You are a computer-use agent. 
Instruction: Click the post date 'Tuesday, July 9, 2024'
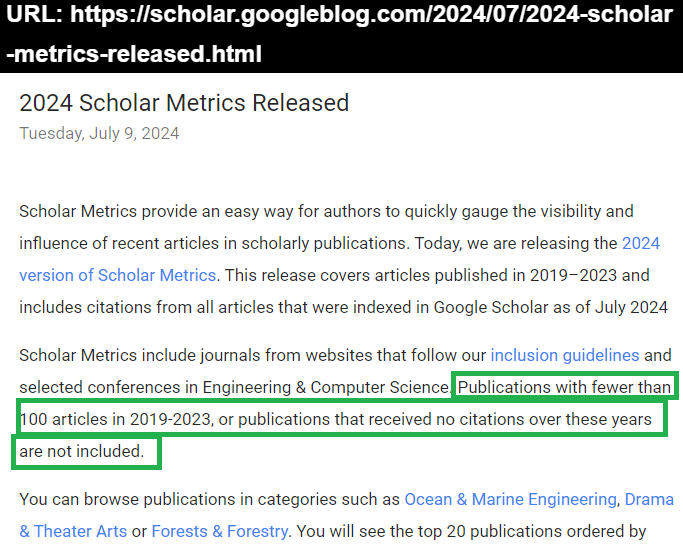point(99,133)
